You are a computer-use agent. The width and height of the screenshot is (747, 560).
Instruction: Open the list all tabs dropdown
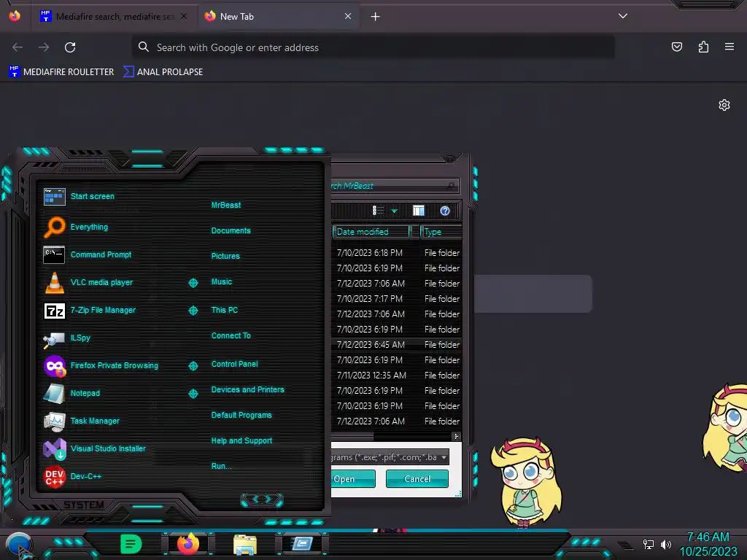[623, 16]
